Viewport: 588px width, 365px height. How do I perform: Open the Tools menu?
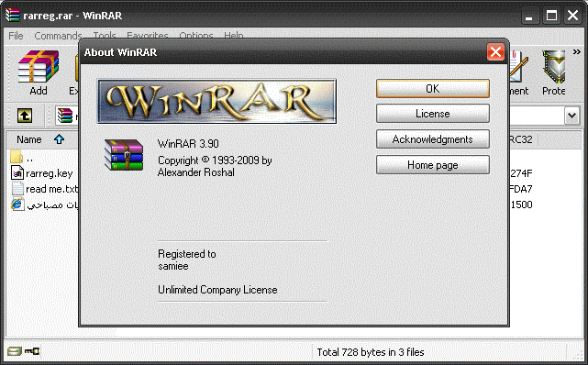pos(105,35)
